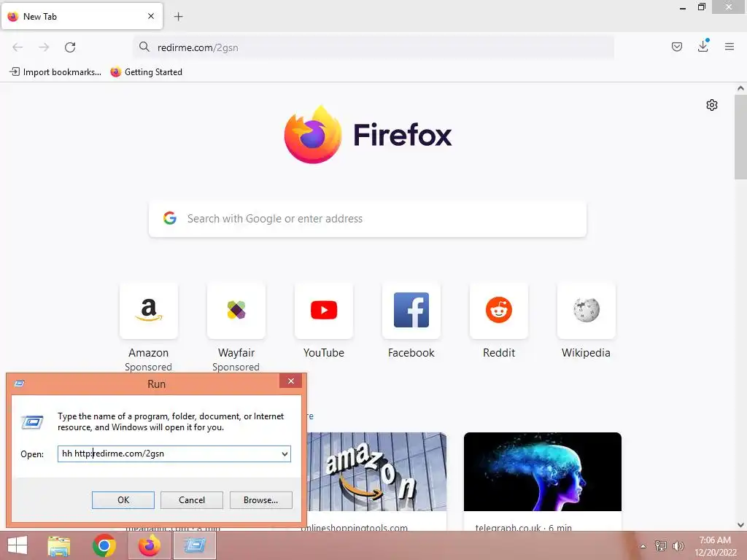This screenshot has height=560, width=747.
Task: Open a new tab with plus button
Action: [x=178, y=17]
